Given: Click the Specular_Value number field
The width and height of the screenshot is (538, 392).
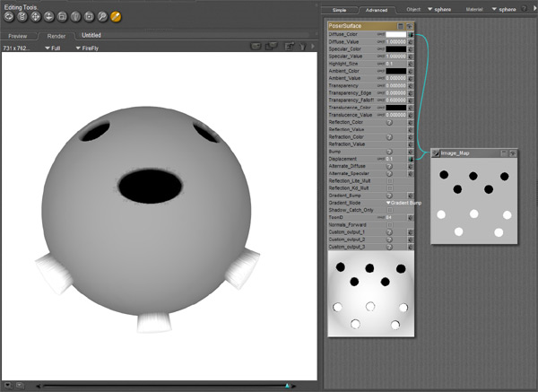Looking at the screenshot, I should click(395, 56).
